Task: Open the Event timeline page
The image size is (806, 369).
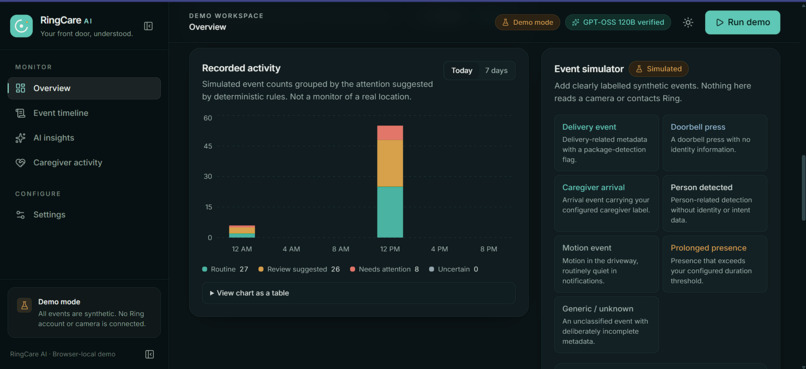Action: [84, 113]
